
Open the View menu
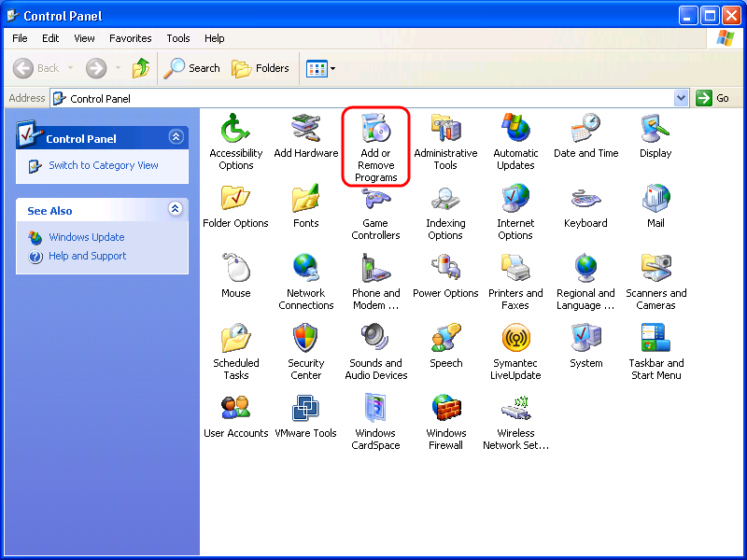coord(84,38)
